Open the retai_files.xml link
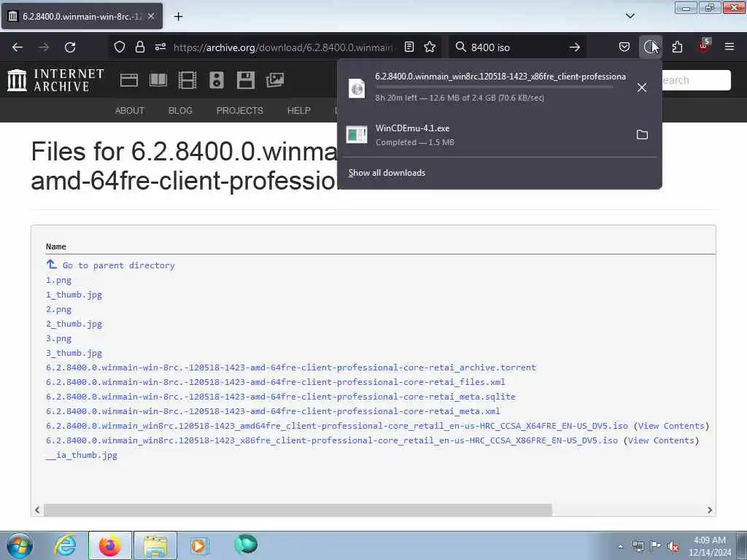The height and width of the screenshot is (560, 747). 275,382
